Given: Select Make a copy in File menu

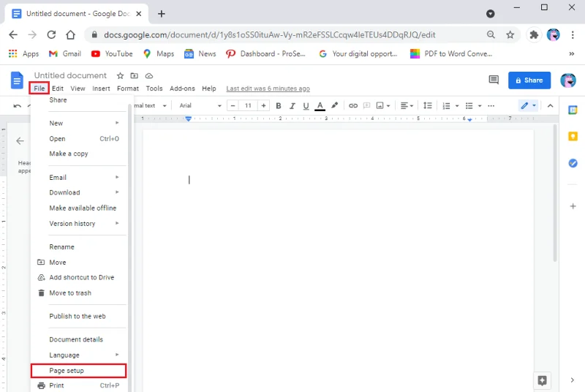Looking at the screenshot, I should coord(79,154).
